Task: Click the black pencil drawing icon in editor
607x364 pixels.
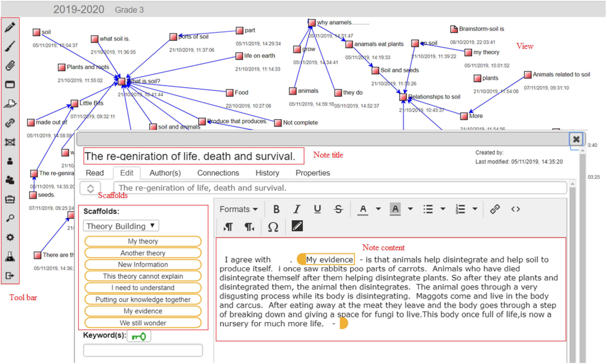Action: 297,226
